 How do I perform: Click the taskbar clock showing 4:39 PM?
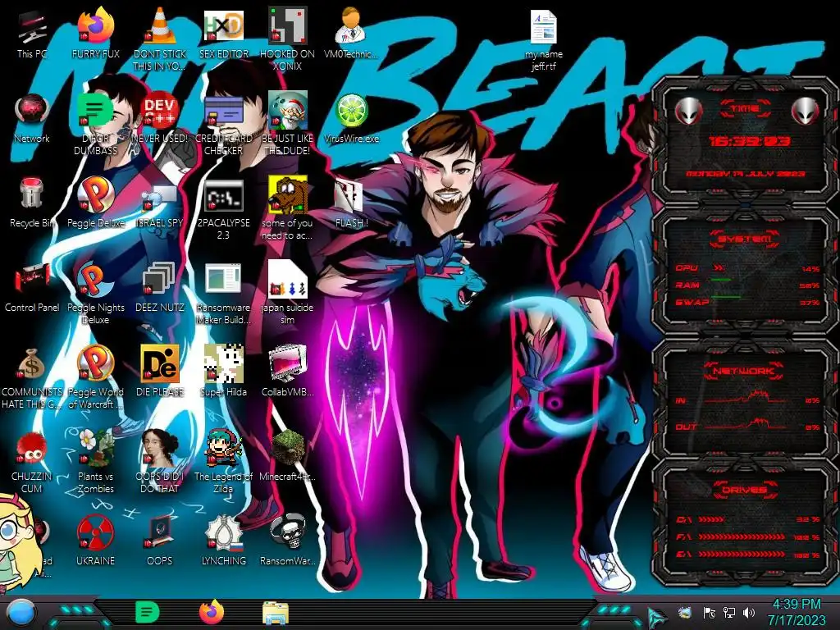coord(797,612)
